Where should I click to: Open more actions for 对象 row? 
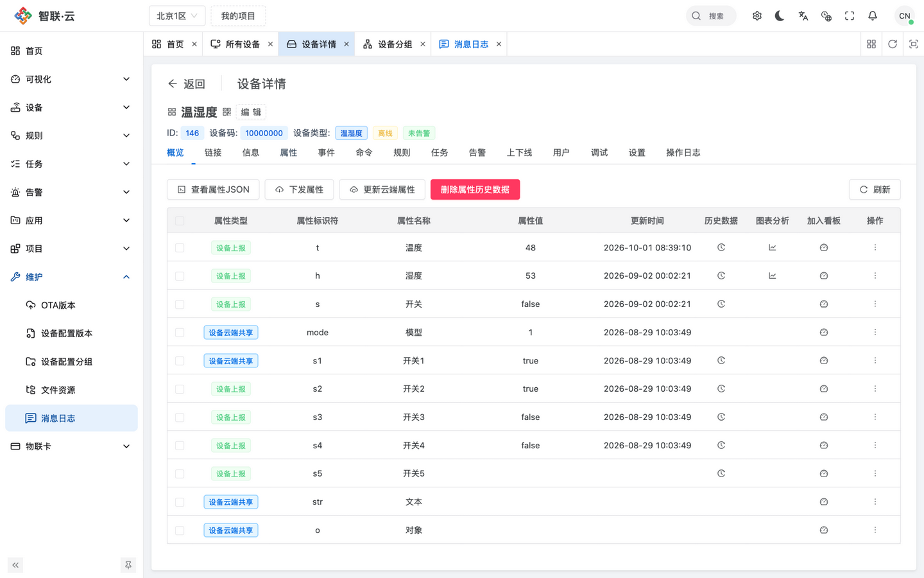point(875,530)
